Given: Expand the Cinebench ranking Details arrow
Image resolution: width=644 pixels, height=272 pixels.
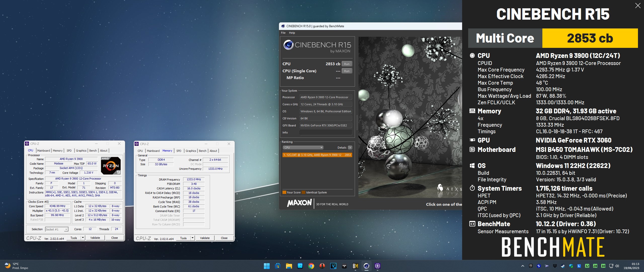Looking at the screenshot, I should pyautogui.click(x=350, y=148).
